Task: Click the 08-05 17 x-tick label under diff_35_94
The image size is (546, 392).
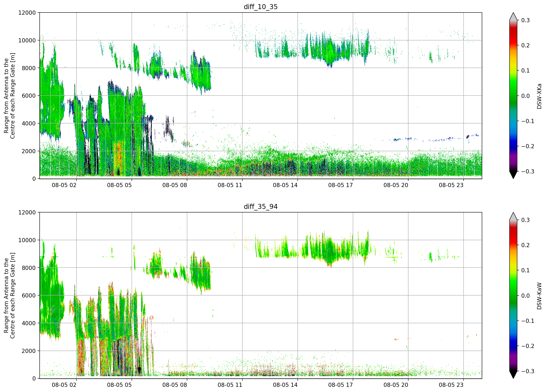Action: 341,385
